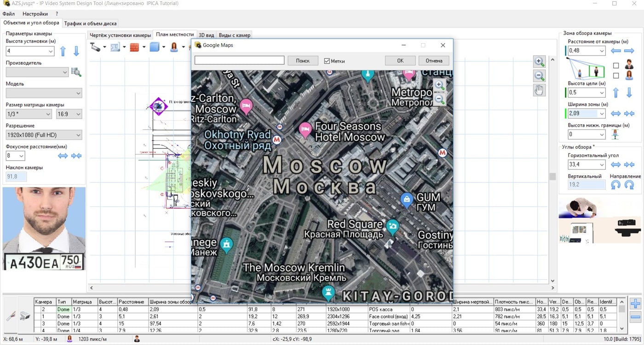Click the expand arrows beside Ширина зоны
This screenshot has width=644, height=345.
(616, 113)
